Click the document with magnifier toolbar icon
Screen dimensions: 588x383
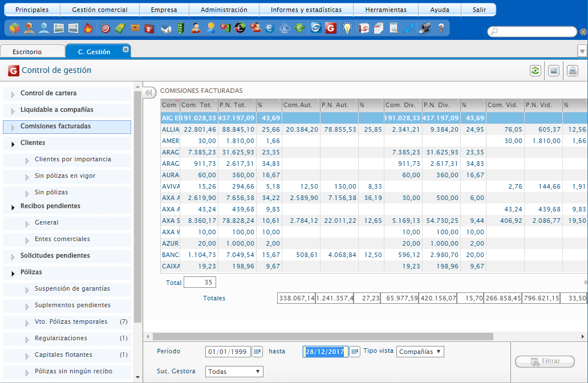point(394,28)
